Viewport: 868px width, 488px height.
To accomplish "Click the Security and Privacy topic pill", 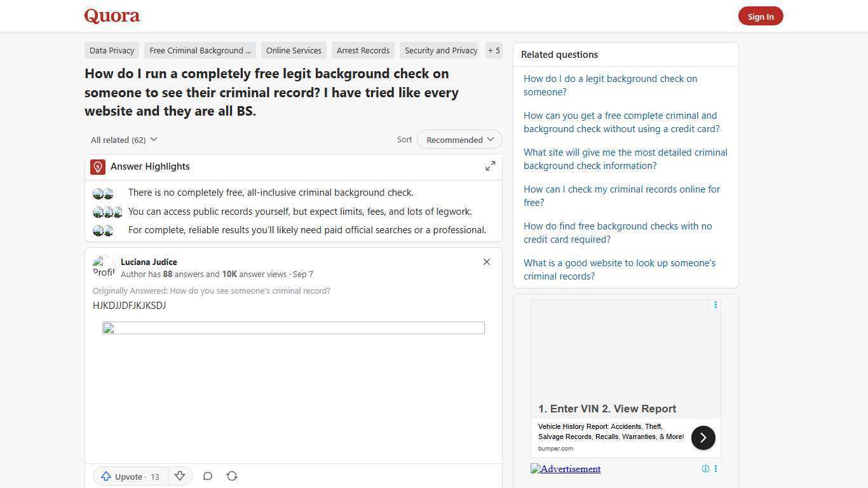I will [440, 50].
